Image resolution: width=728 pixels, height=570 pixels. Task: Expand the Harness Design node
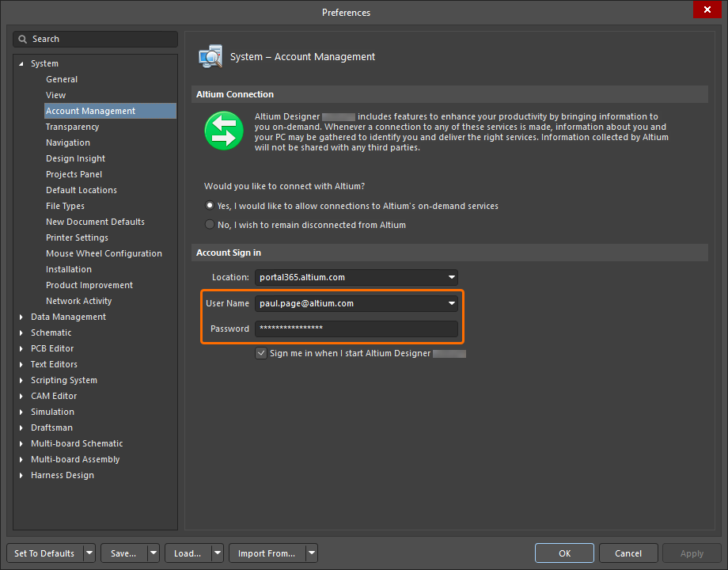(x=21, y=475)
